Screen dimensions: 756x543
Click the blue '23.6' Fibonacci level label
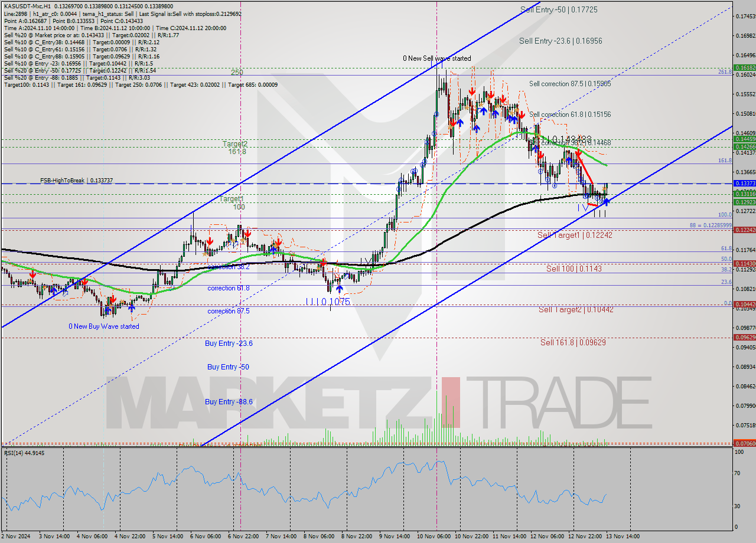coord(726,282)
